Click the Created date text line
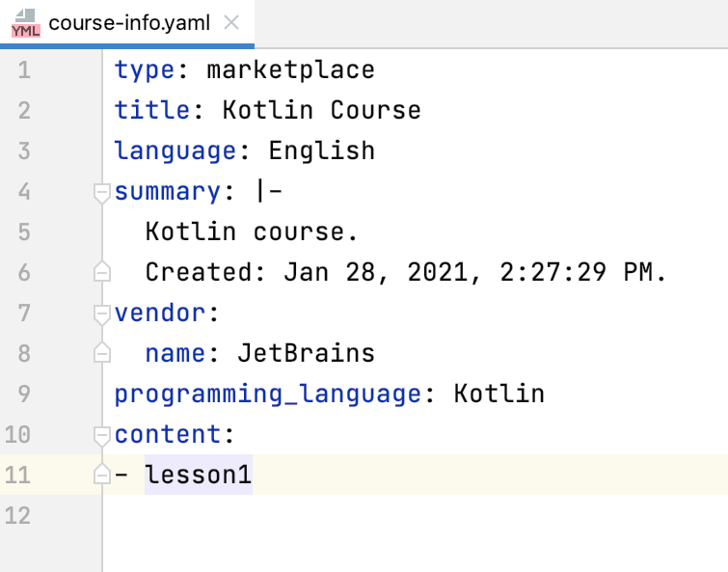Screen dimensions: 728x572 [x=405, y=273]
